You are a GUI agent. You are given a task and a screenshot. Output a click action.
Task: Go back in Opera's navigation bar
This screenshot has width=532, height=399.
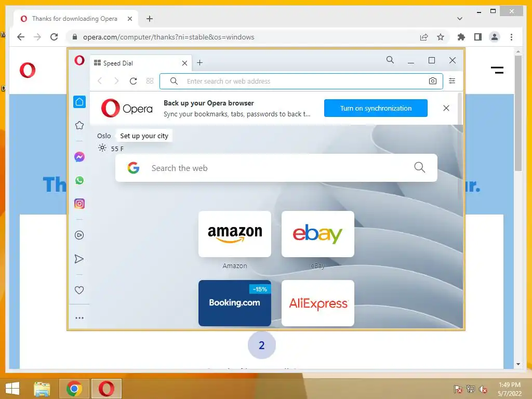point(99,81)
